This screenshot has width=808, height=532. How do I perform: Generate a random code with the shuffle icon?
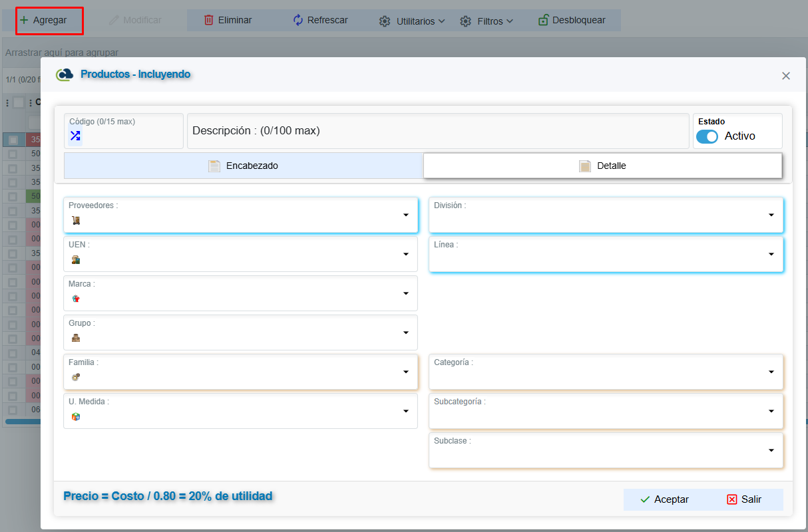pyautogui.click(x=75, y=136)
